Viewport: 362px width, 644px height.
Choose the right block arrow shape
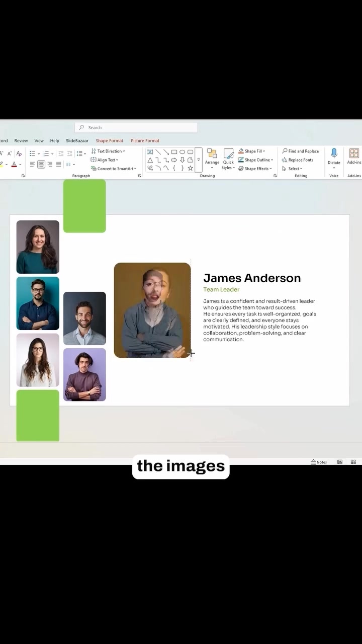(x=174, y=160)
